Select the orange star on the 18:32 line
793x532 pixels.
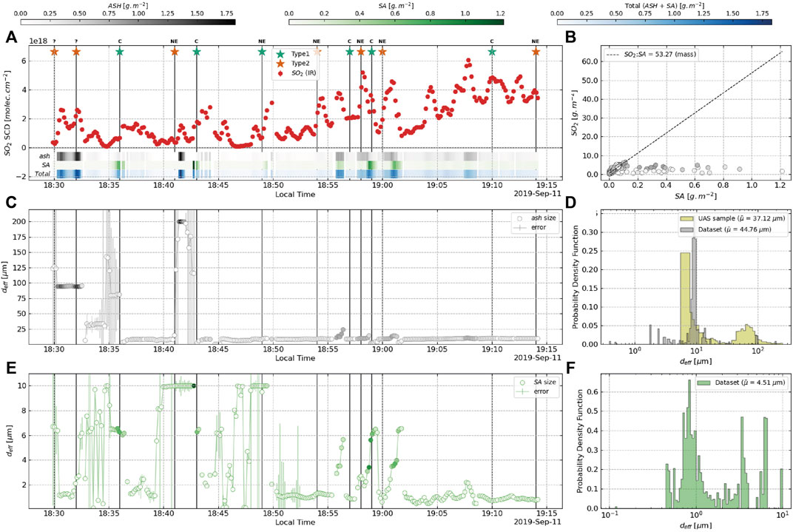point(76,52)
